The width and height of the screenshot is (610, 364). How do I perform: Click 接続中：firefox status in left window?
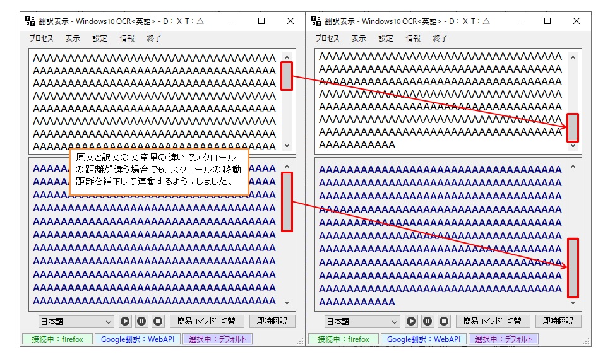pyautogui.click(x=57, y=339)
